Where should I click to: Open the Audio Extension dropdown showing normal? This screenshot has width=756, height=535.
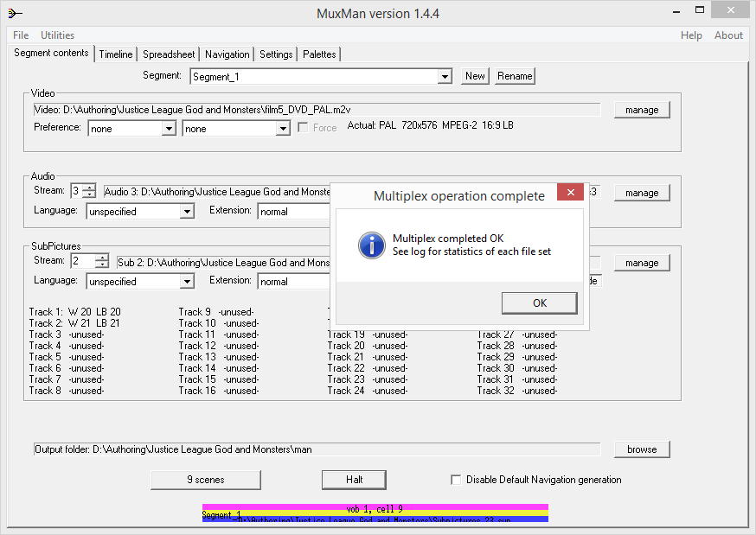(295, 212)
